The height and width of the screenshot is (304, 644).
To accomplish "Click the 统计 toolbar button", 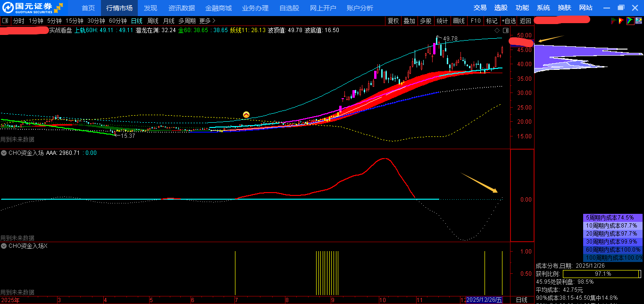I will [442, 21].
